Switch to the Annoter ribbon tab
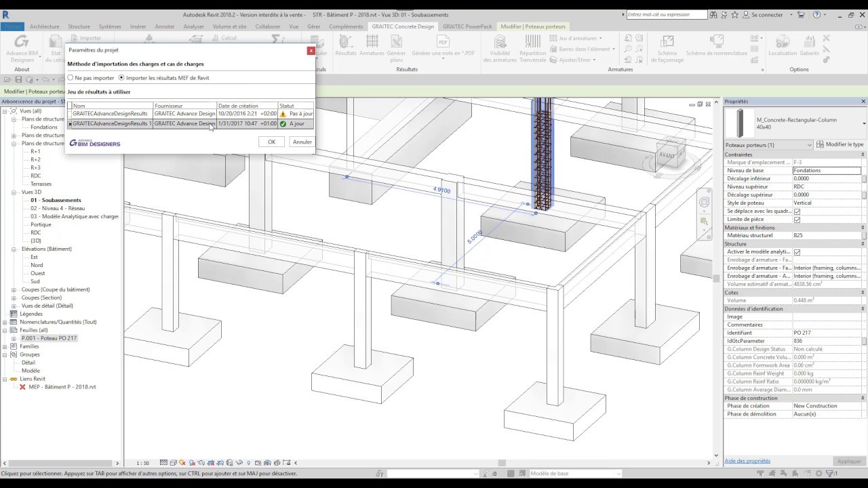 coord(165,26)
